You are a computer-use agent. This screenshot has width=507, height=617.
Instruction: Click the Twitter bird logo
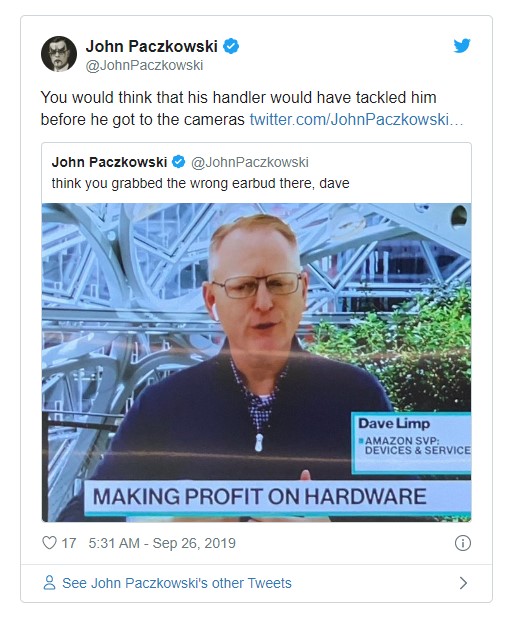(x=462, y=46)
